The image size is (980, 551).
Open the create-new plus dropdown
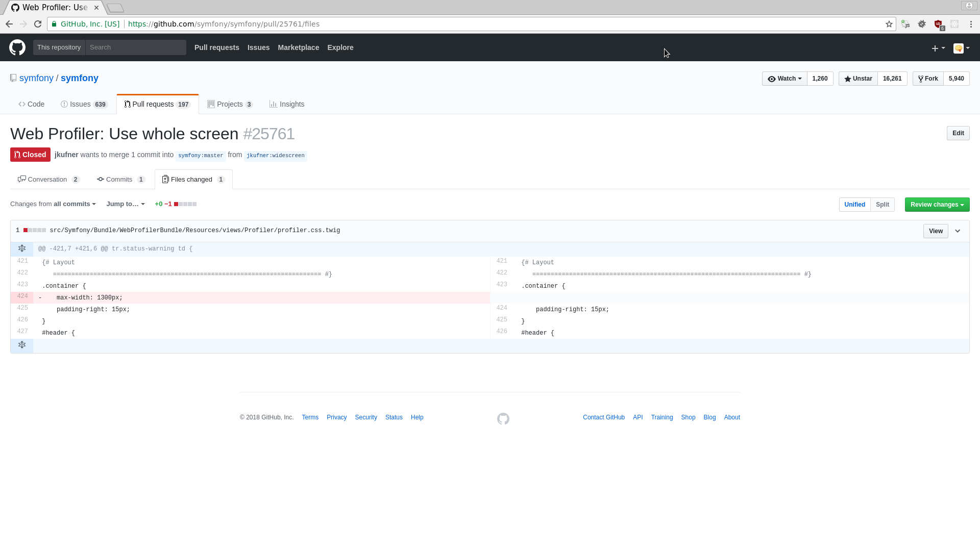(x=938, y=48)
